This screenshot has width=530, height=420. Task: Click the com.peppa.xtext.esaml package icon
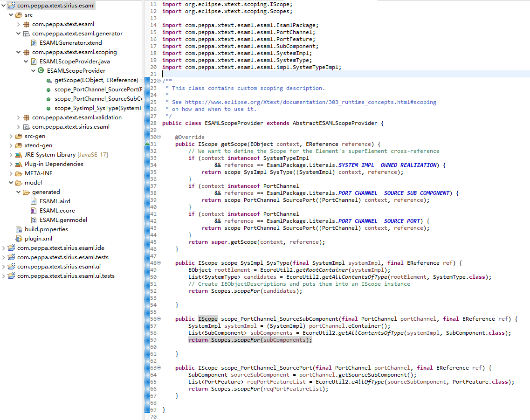27,24
